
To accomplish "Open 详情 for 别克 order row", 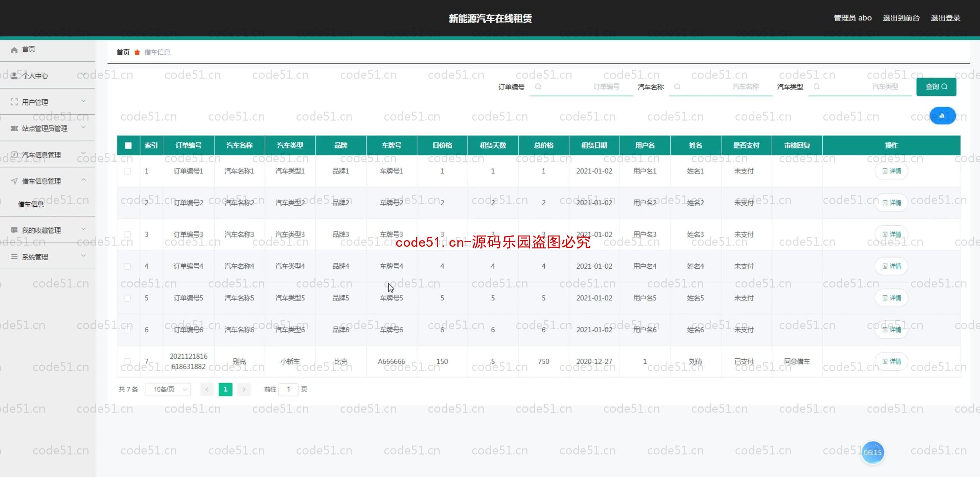I will click(x=891, y=361).
